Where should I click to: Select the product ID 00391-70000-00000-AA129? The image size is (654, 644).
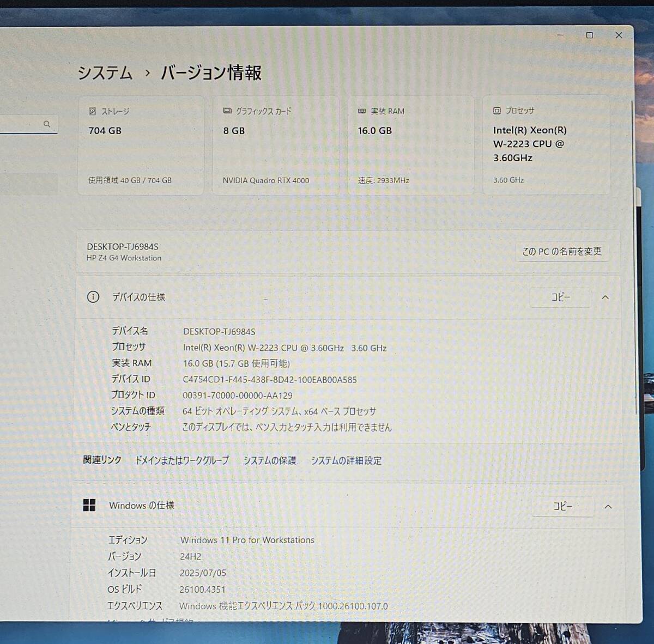(238, 396)
